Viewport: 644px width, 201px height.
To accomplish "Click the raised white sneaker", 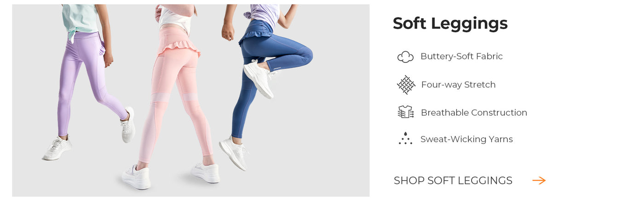I will [x=259, y=78].
